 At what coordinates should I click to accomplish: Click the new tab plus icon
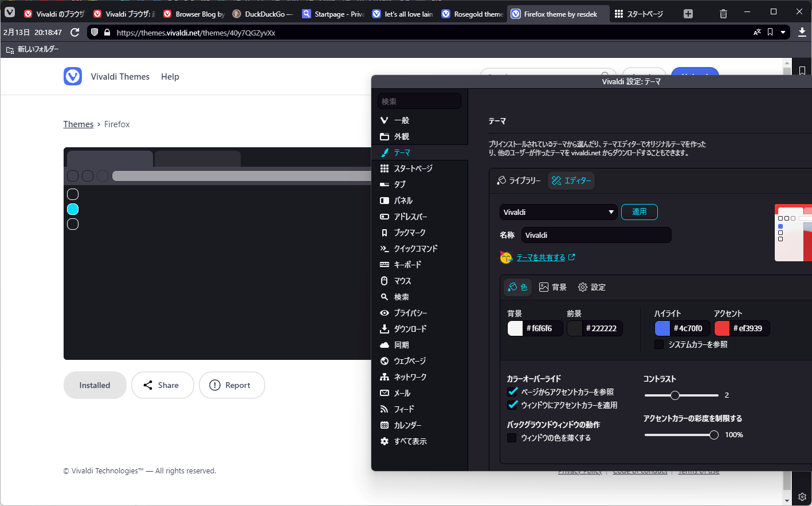[x=688, y=14]
